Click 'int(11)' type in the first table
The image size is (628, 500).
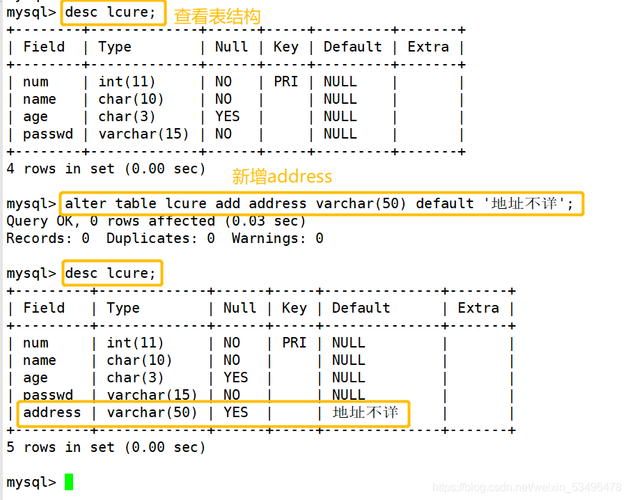[127, 82]
